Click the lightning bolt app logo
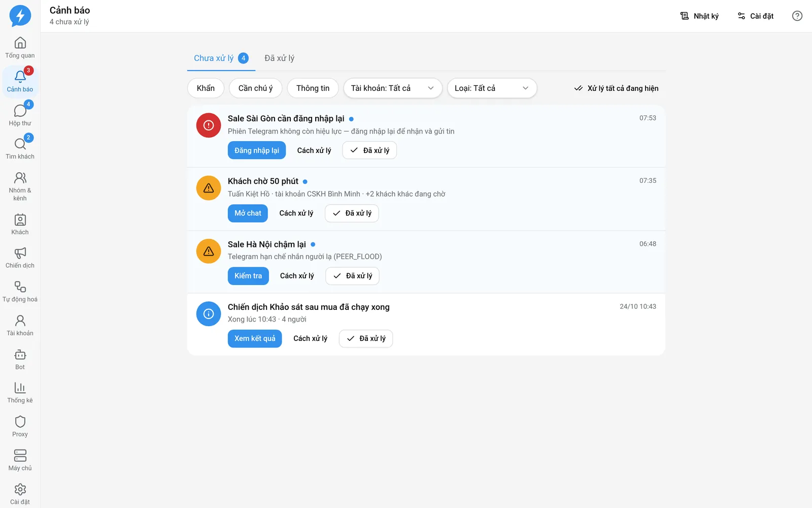 tap(20, 16)
